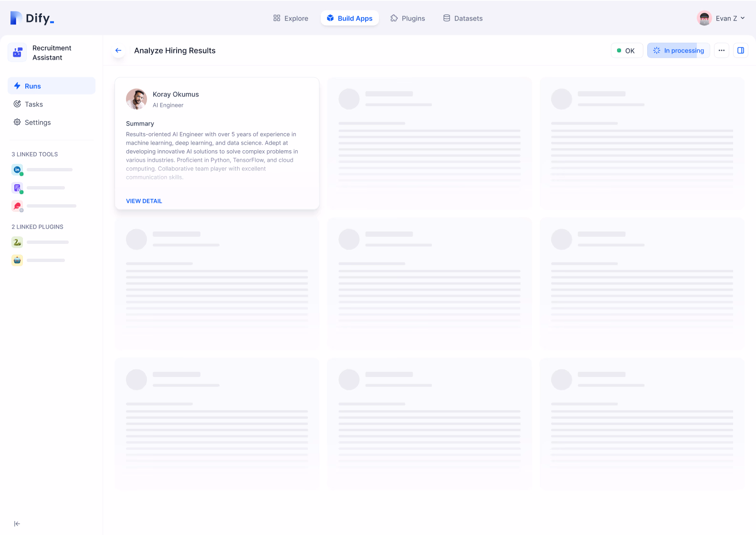
Task: Go back using the left arrow button
Action: (x=118, y=50)
